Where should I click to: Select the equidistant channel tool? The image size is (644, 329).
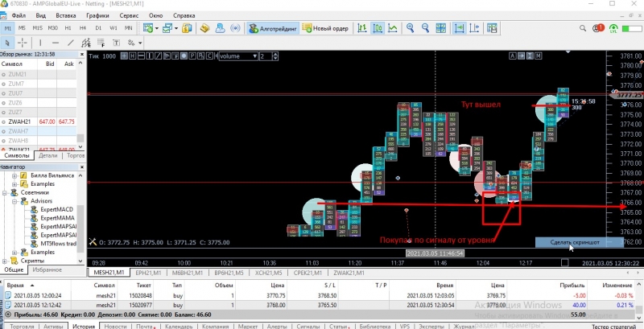[x=86, y=43]
